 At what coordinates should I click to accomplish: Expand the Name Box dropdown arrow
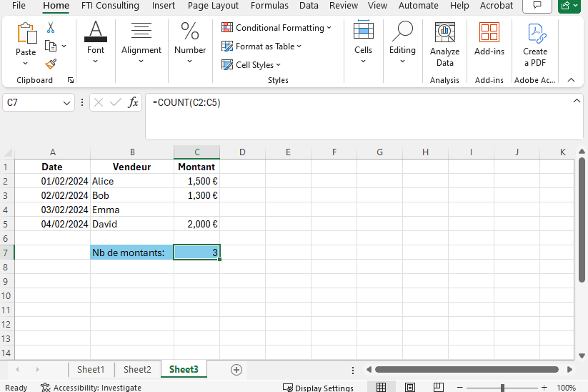(x=66, y=103)
